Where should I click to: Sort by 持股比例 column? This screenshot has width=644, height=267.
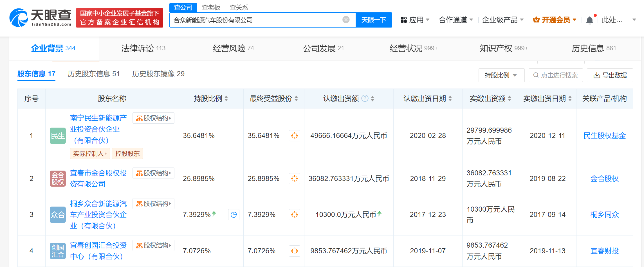pyautogui.click(x=226, y=98)
